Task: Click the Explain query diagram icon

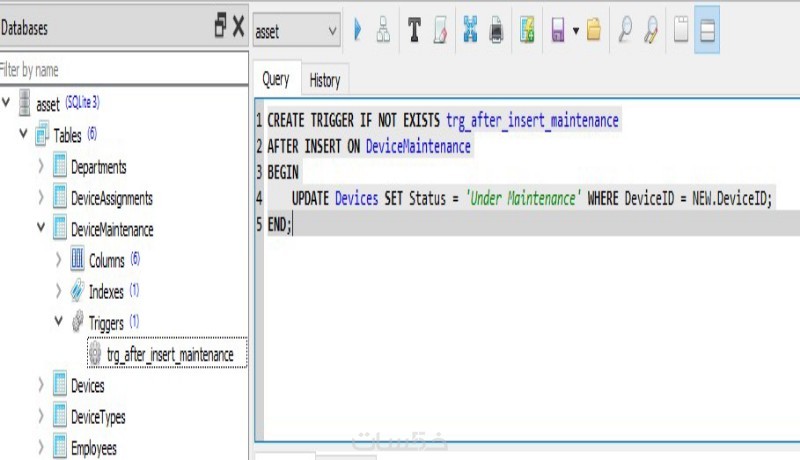Action: click(383, 30)
